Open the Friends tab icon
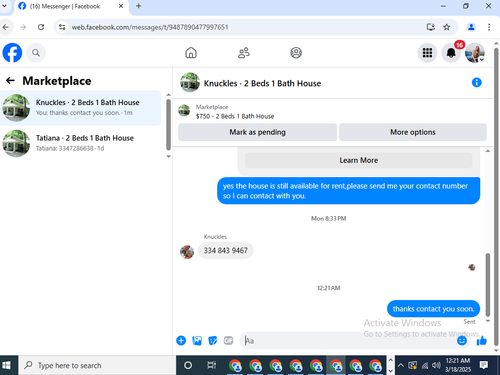The height and width of the screenshot is (375, 500). (x=244, y=53)
